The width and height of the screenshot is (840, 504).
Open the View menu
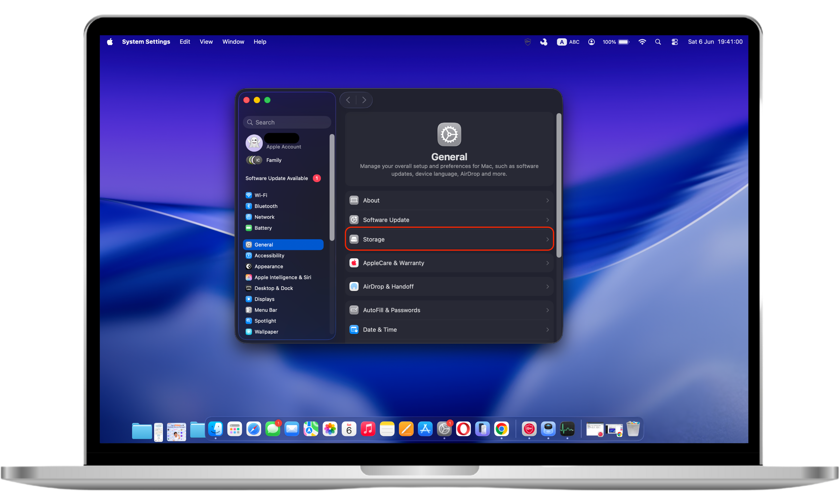click(x=206, y=42)
